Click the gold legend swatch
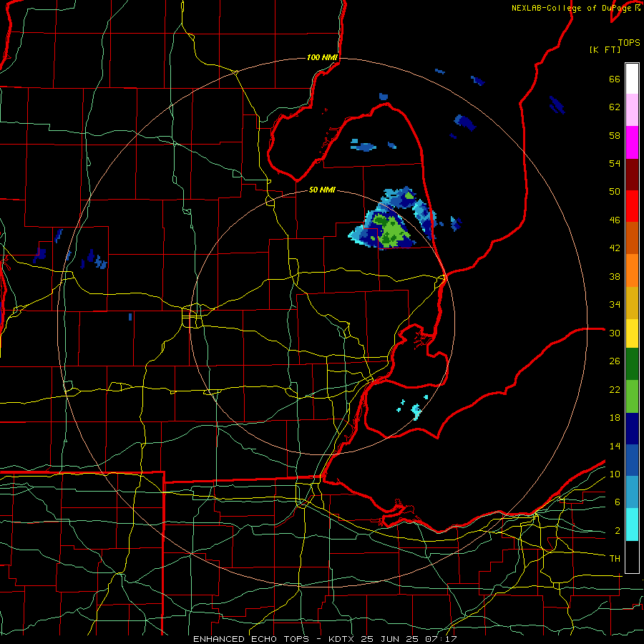The image size is (644, 644). click(632, 303)
